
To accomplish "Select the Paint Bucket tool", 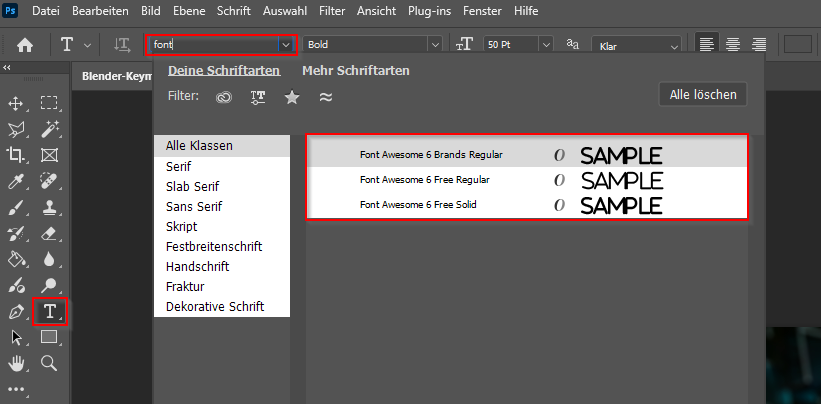I will (16, 259).
